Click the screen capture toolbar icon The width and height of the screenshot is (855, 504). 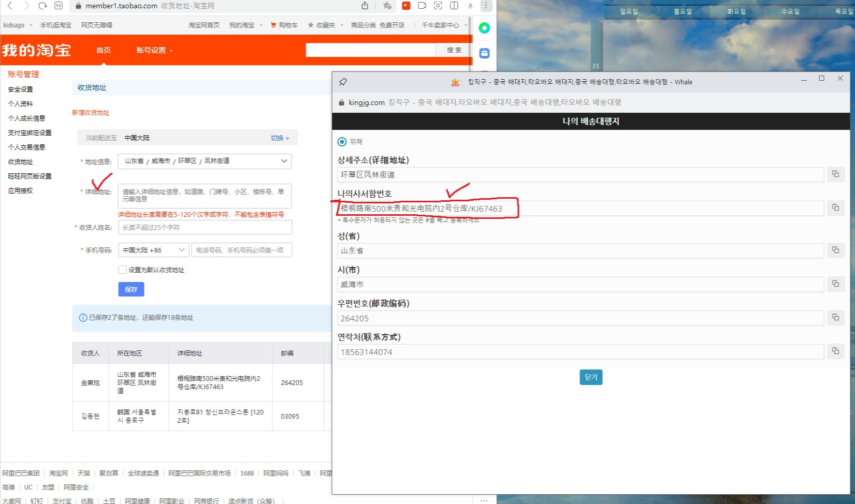(438, 6)
